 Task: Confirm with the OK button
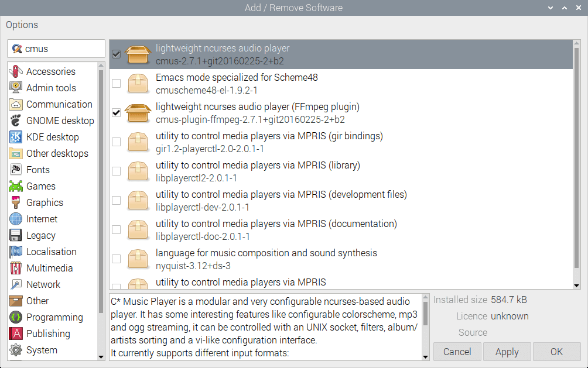pos(556,352)
